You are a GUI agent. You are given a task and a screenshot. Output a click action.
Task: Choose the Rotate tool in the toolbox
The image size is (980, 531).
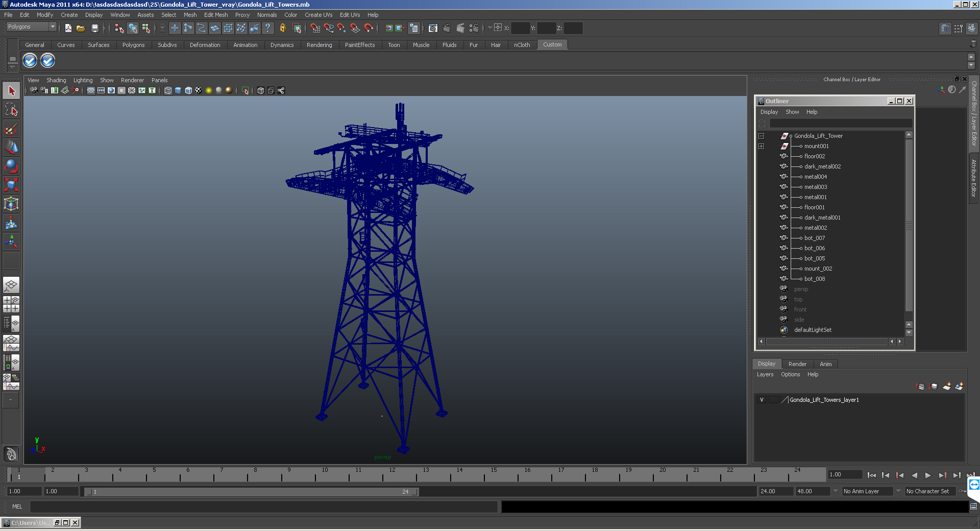click(x=11, y=166)
